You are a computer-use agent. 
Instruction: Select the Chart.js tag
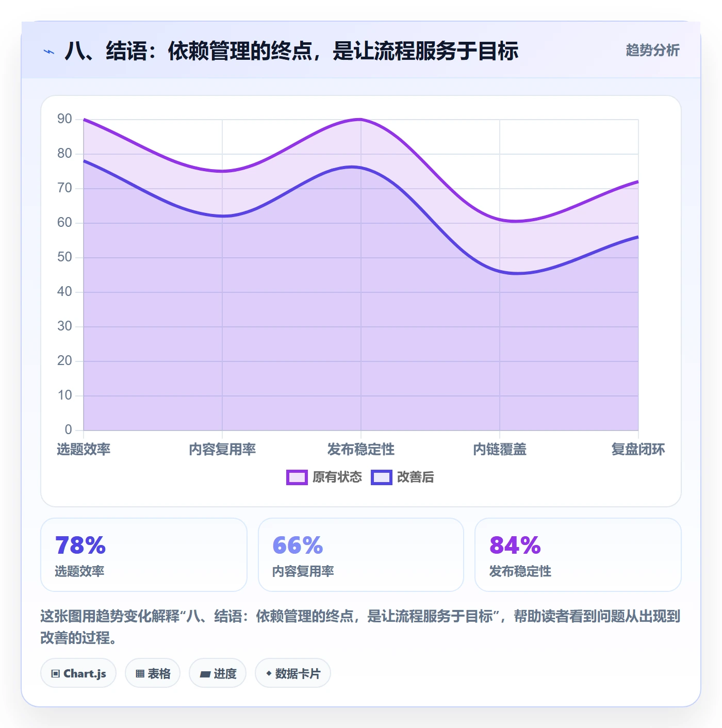click(78, 673)
